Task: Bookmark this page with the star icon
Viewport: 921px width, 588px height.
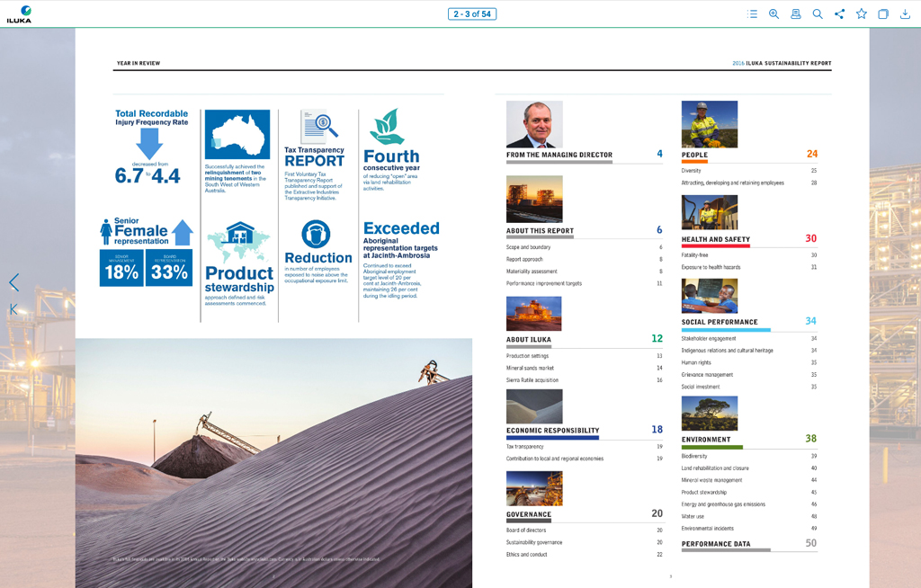Action: point(861,13)
